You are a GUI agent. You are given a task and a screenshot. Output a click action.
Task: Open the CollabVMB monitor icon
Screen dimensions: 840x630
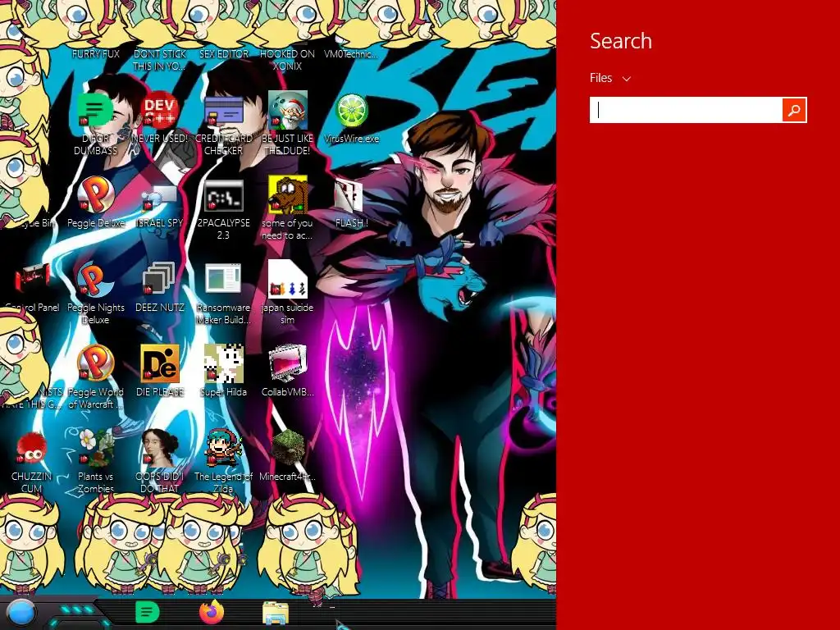pyautogui.click(x=288, y=363)
